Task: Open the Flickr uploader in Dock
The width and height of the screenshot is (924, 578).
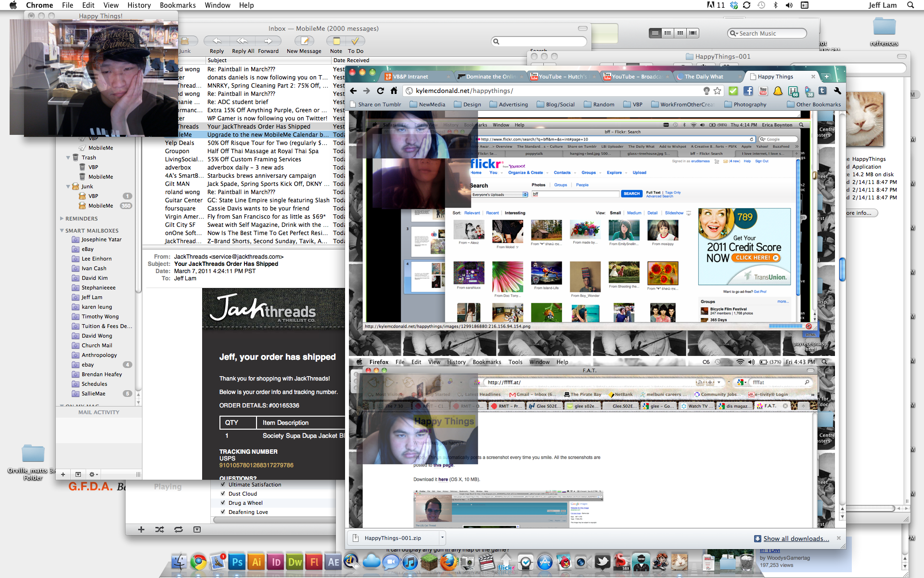Action: [x=506, y=562]
